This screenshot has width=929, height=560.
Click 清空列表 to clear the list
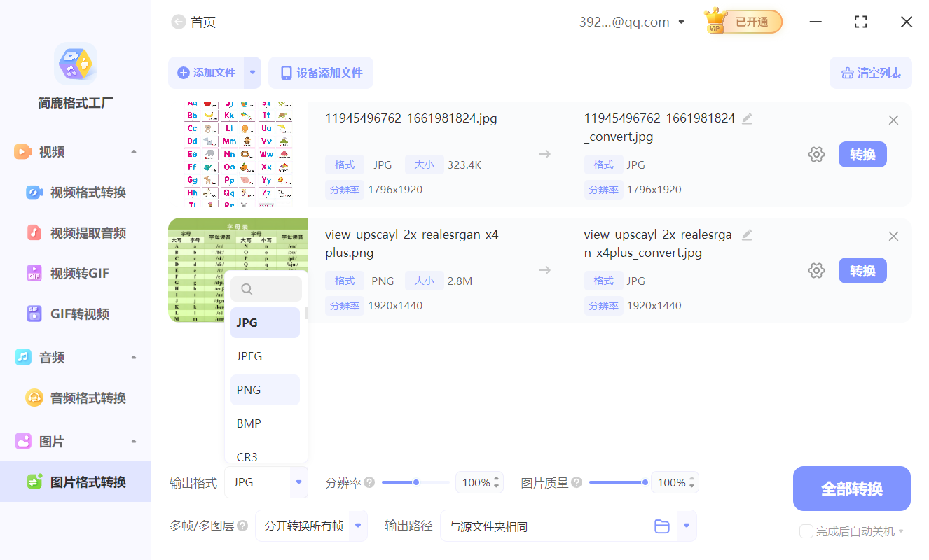871,72
